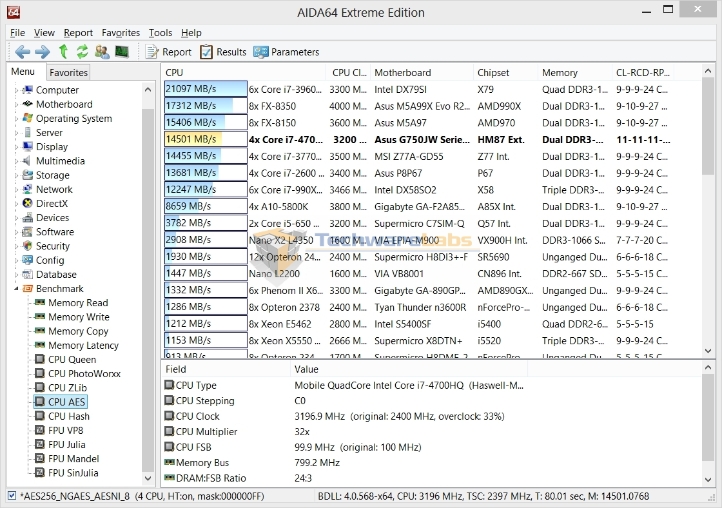Select the FPU SinJulia benchmark icon
722x508 pixels.
pos(40,473)
